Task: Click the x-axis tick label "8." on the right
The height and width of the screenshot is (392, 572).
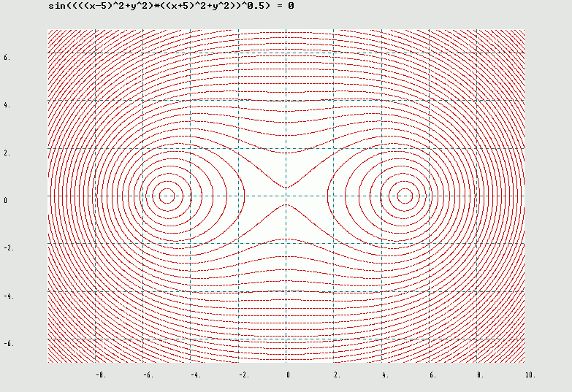Action: pyautogui.click(x=480, y=375)
